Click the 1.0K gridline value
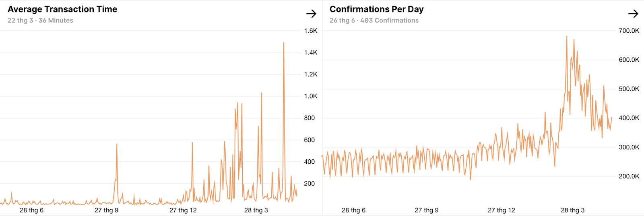The height and width of the screenshot is (217, 644). click(x=311, y=96)
